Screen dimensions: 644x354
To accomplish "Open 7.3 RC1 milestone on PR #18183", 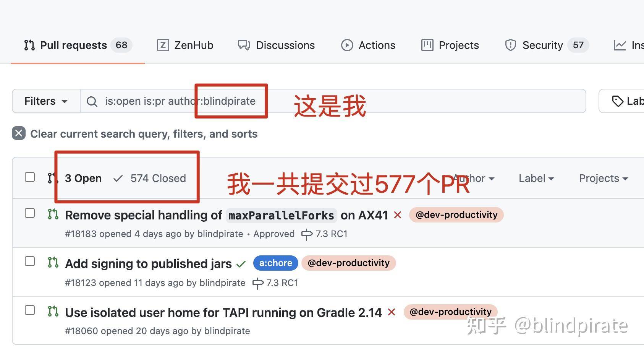I will [x=324, y=234].
